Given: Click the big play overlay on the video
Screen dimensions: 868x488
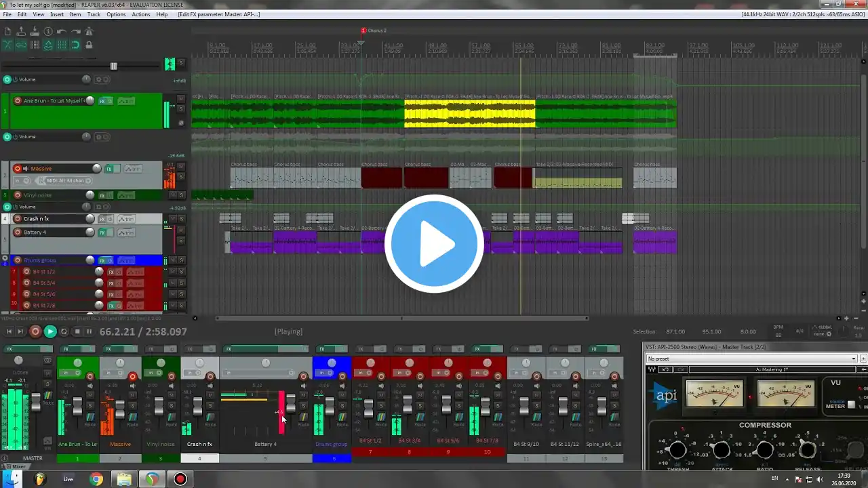Looking at the screenshot, I should [x=434, y=244].
